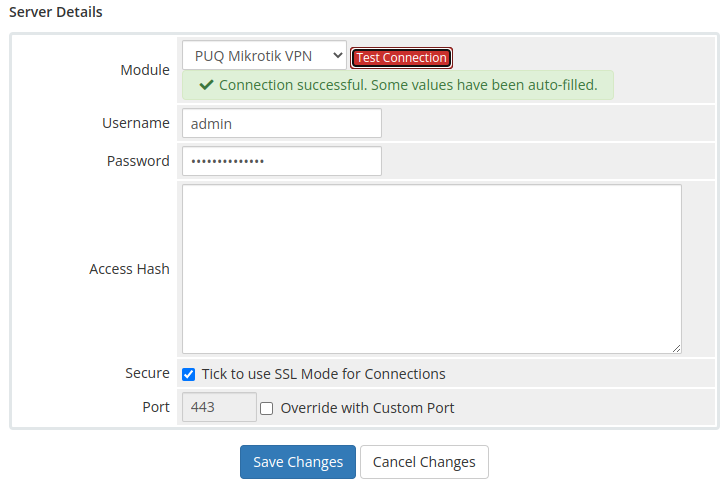The image size is (726, 493).
Task: Click the green checkmark icon in the success alert
Action: point(206,85)
